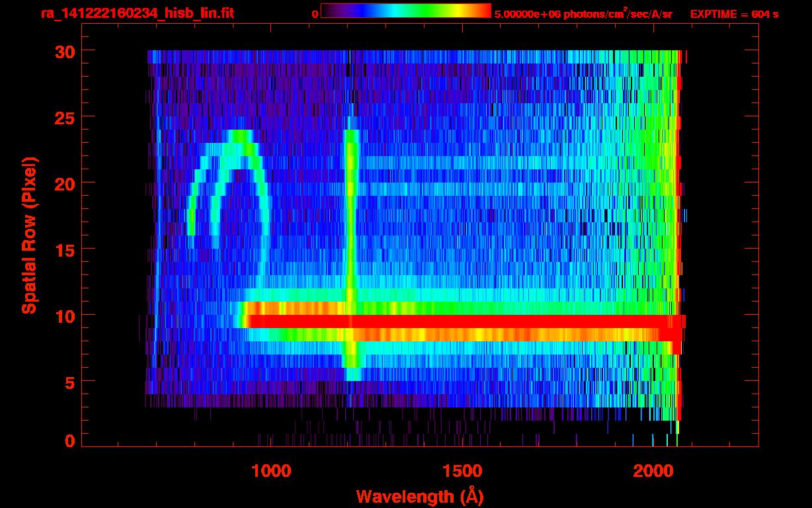Click the x-axis tick label 1500
This screenshot has height=508, width=812.
(x=462, y=471)
